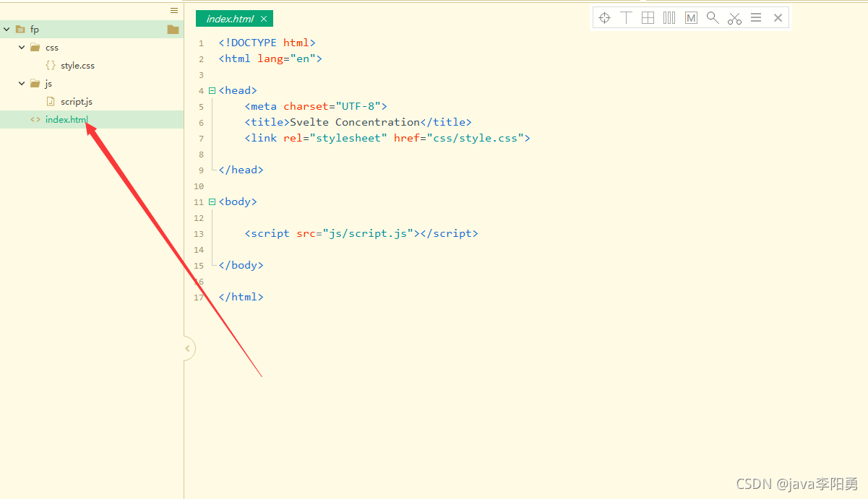
Task: Click the href "css/style.css" value
Action: click(476, 138)
